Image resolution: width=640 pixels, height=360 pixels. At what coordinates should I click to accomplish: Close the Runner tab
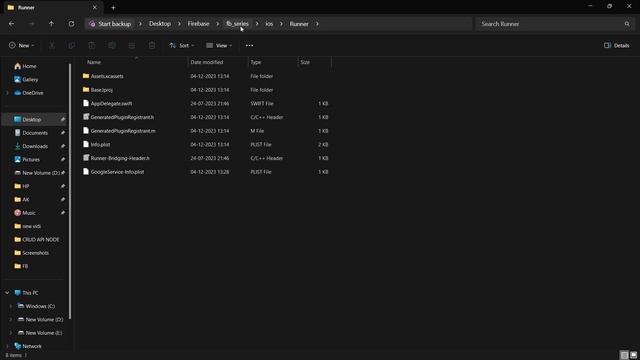(x=95, y=7)
